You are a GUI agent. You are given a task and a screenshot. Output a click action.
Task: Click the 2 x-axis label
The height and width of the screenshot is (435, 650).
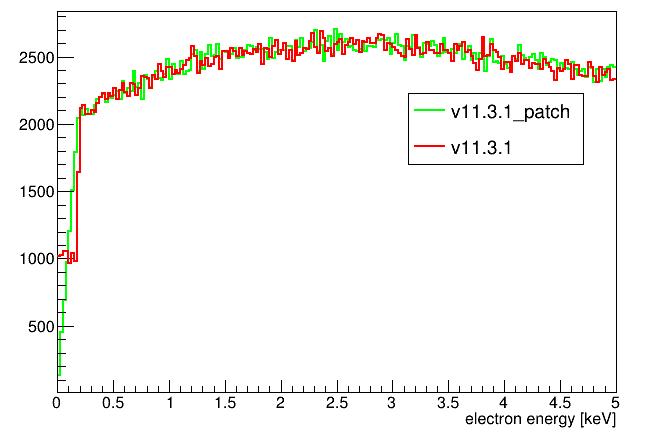(281, 403)
